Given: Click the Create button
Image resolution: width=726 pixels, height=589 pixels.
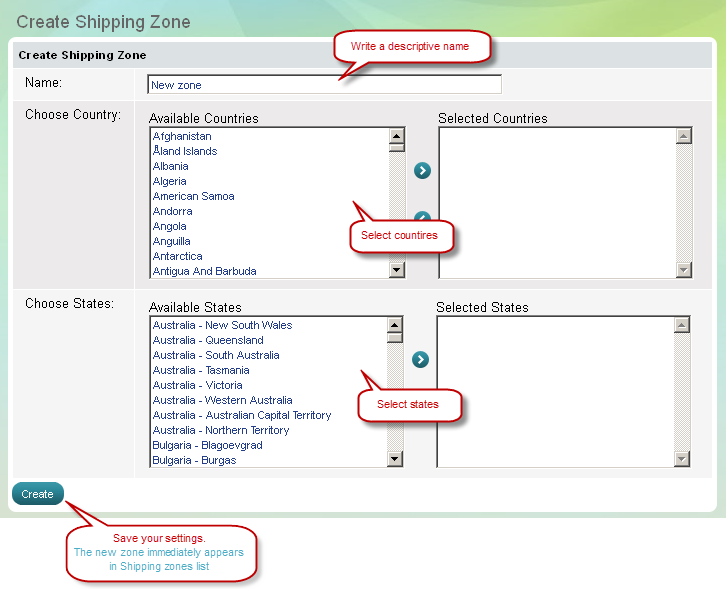Looking at the screenshot, I should pyautogui.click(x=38, y=494).
